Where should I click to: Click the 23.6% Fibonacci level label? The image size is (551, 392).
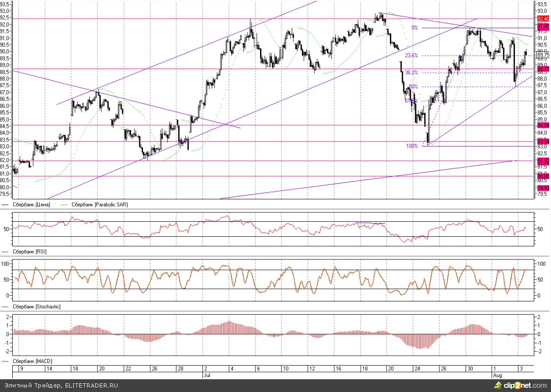pos(411,56)
